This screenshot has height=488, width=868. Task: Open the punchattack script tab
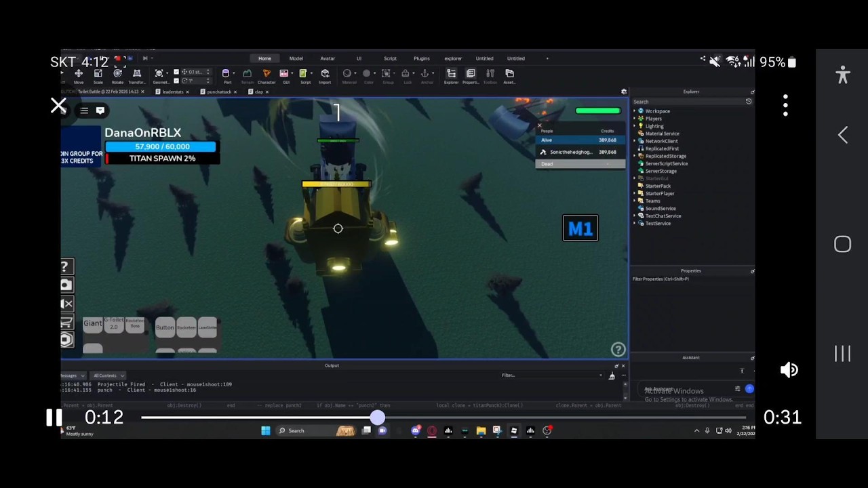219,91
